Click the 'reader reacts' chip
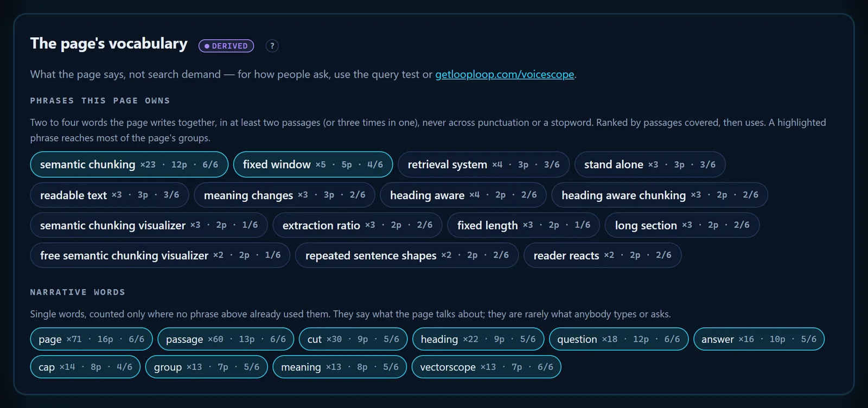 (x=602, y=255)
